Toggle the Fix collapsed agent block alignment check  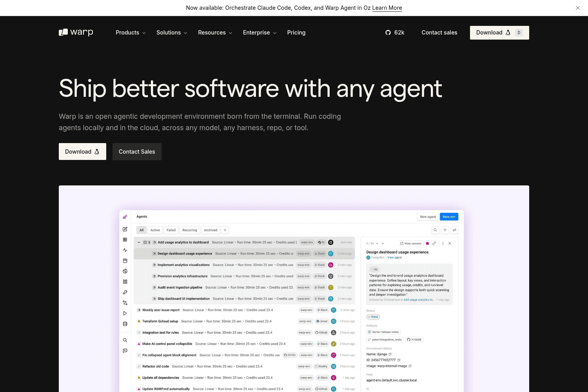[x=139, y=355]
